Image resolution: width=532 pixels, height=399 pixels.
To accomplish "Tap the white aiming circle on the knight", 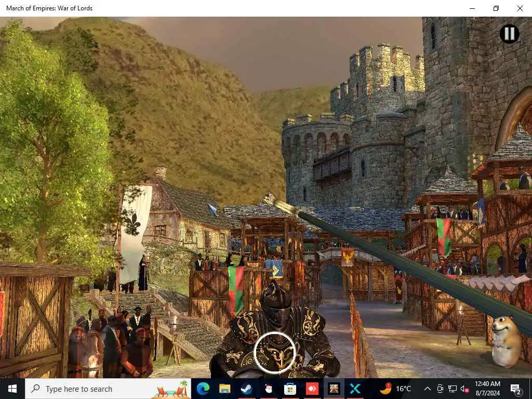I will click(275, 353).
